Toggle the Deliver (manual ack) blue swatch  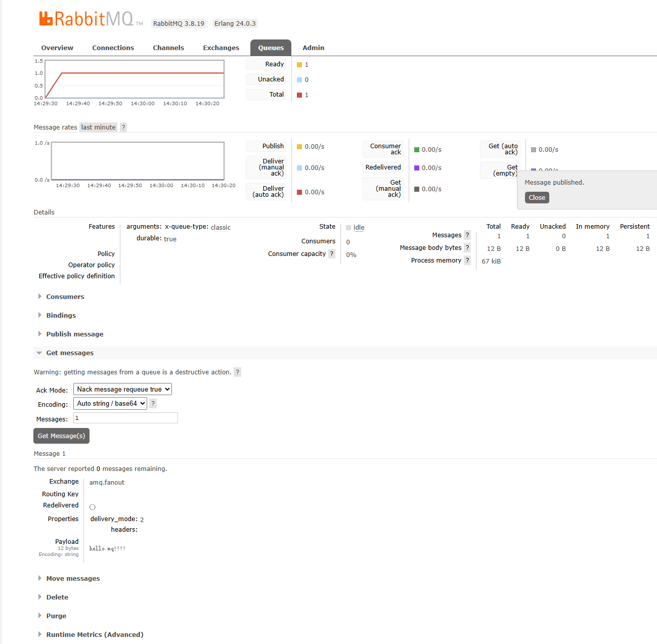[x=299, y=168]
